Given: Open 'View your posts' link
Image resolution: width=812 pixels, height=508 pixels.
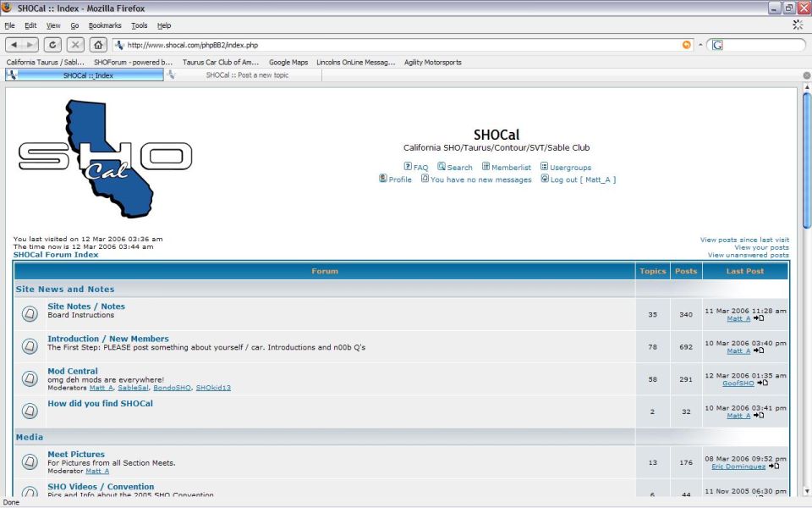Looking at the screenshot, I should click(x=762, y=247).
